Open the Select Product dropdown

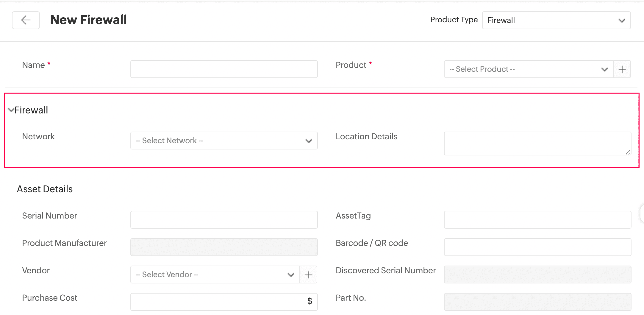pos(528,69)
